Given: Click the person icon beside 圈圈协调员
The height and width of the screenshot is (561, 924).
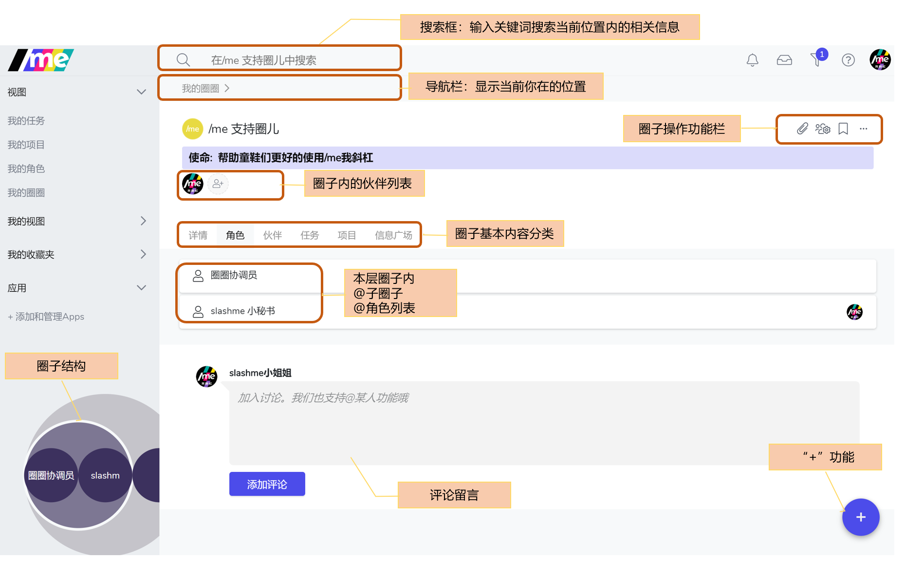Looking at the screenshot, I should (198, 276).
